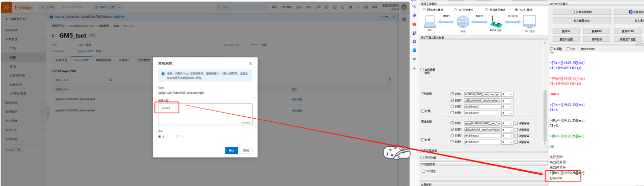Open the QoS dropdown for subscribe 主题1

point(507,94)
